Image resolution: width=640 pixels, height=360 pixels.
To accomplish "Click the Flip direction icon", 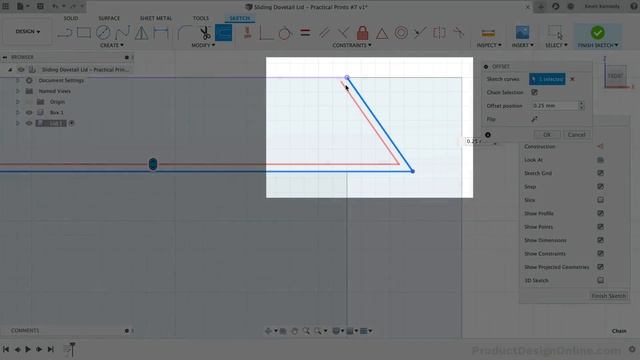I will point(534,119).
